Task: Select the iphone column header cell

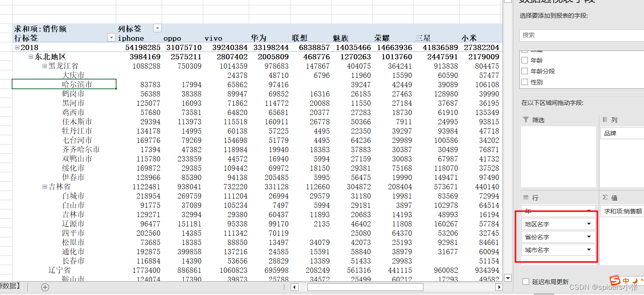Action: [131, 38]
